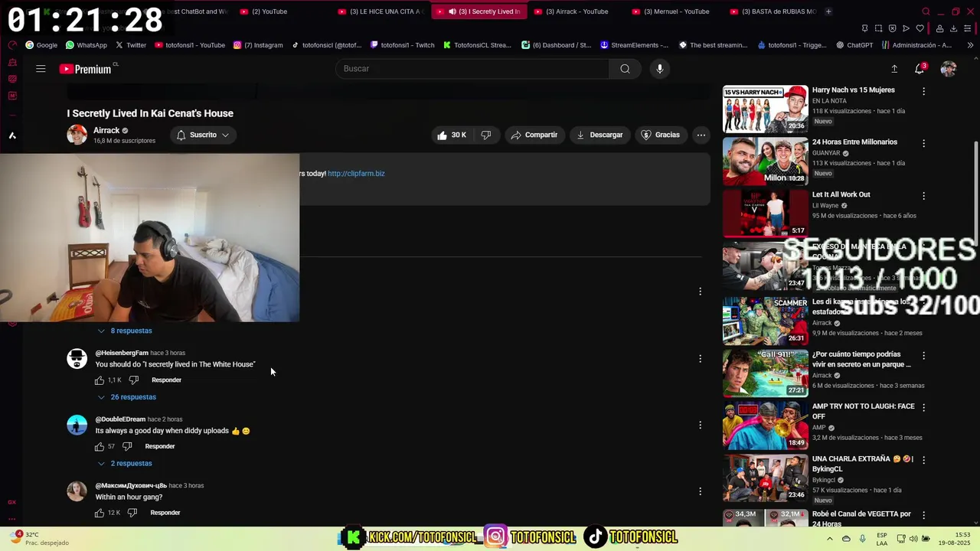Open options for Let It All Work Out

(x=923, y=196)
